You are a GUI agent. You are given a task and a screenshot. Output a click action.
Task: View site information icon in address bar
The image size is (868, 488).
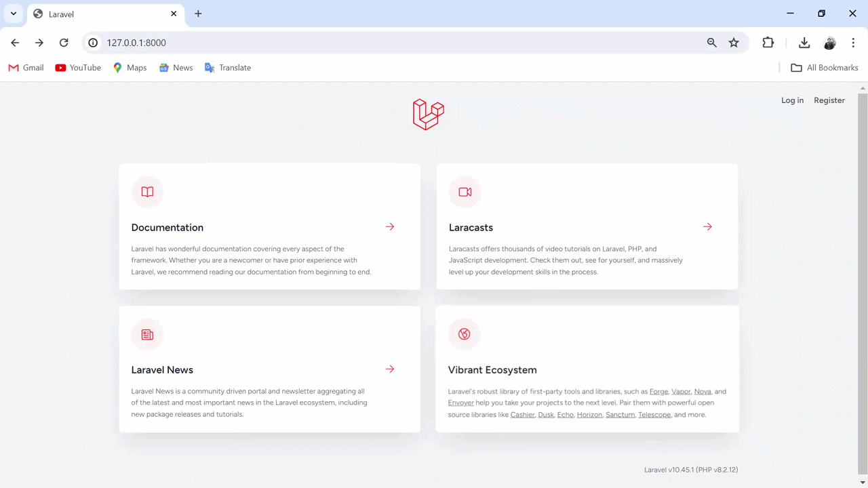click(94, 43)
